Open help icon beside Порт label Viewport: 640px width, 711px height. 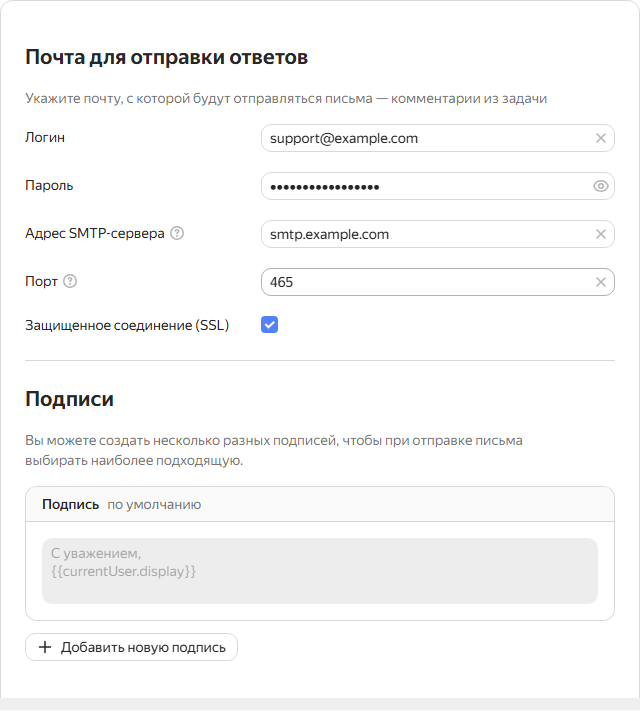(x=70, y=282)
